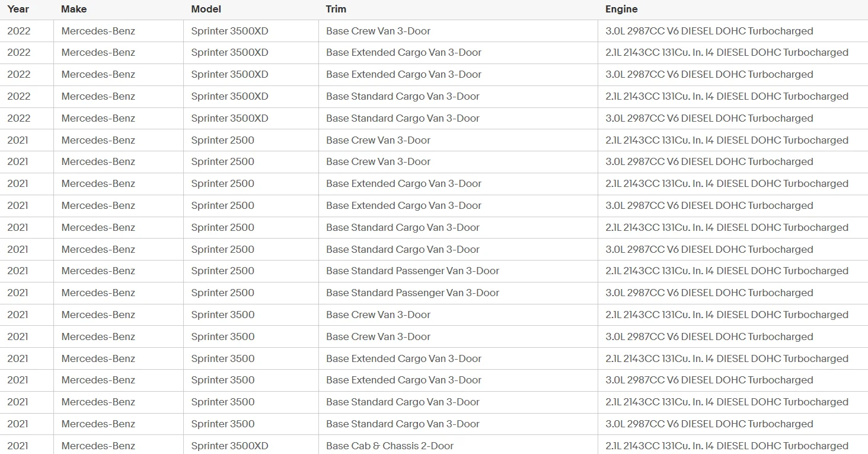
Task: Select 2.1L engine of Sprinter 2500 Crew Van
Action: pos(727,140)
